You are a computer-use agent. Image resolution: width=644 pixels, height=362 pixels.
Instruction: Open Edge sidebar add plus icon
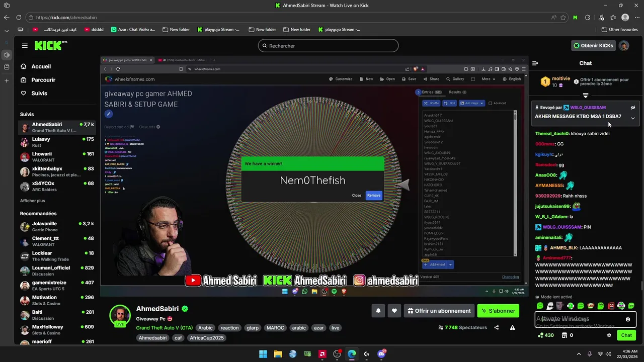click(x=7, y=80)
